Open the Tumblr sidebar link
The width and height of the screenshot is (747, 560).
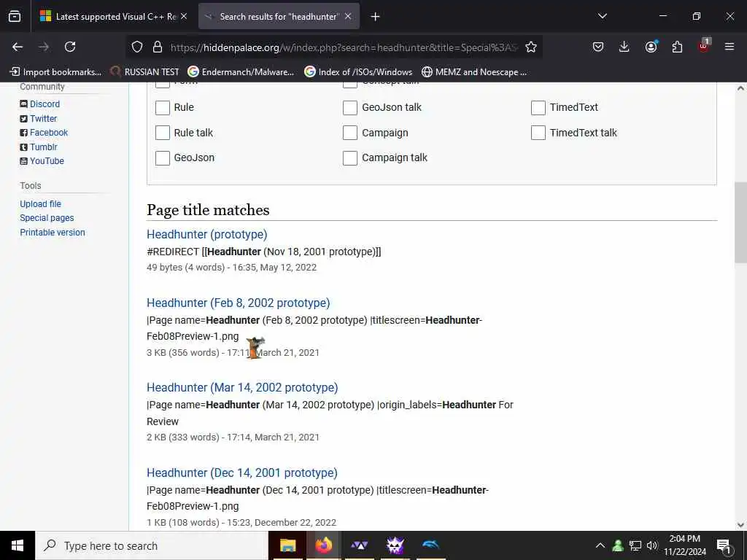(43, 147)
